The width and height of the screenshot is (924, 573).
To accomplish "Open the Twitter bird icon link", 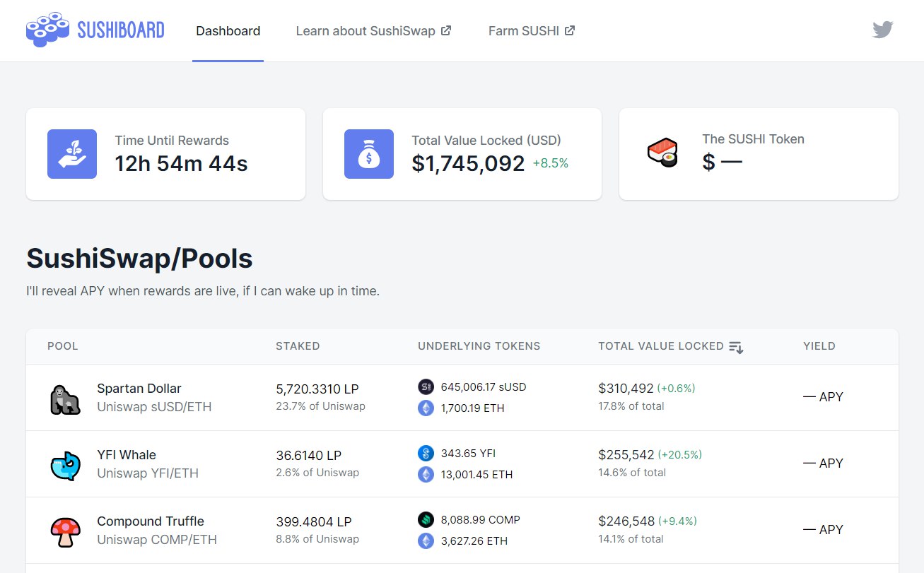I will click(882, 30).
